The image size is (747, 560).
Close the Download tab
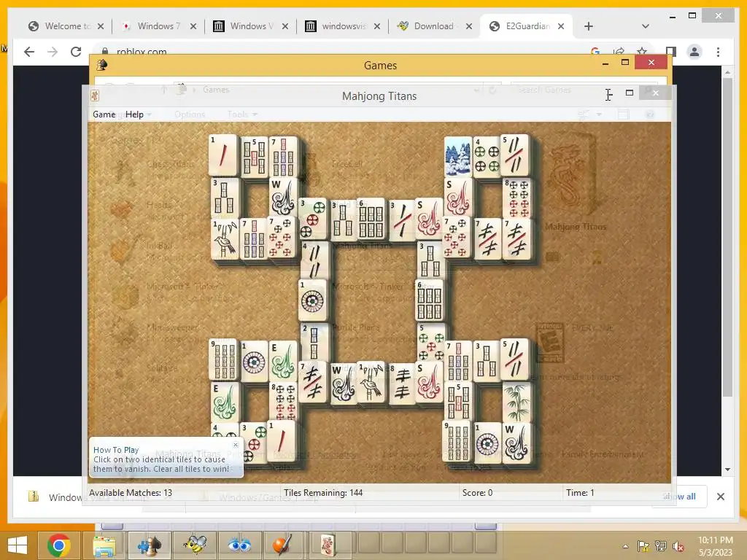[469, 26]
